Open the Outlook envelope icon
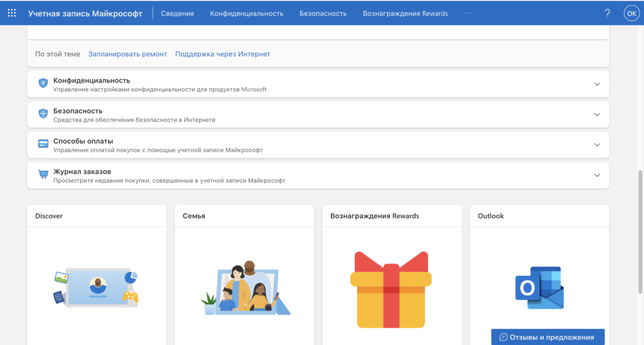644x345 pixels. [x=539, y=288]
